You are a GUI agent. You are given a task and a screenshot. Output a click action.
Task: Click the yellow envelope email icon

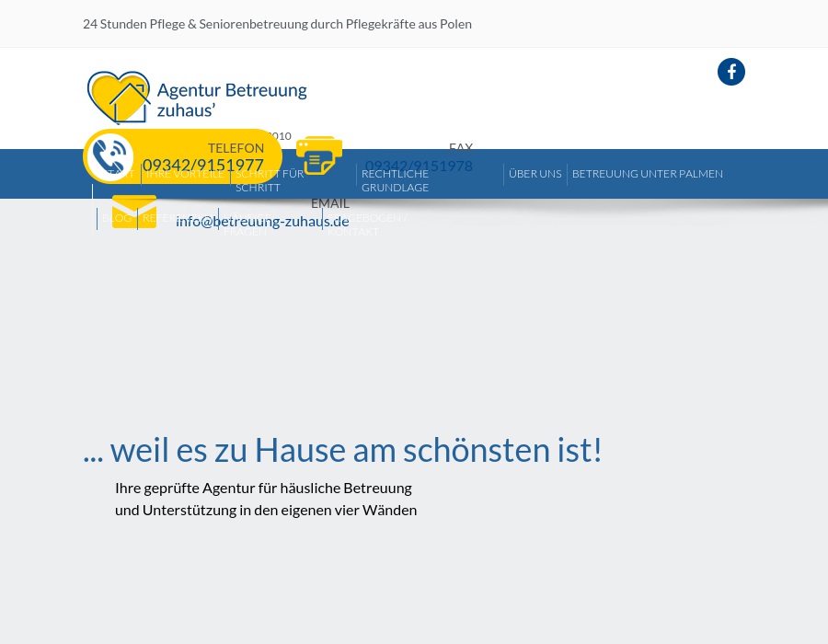tap(133, 211)
